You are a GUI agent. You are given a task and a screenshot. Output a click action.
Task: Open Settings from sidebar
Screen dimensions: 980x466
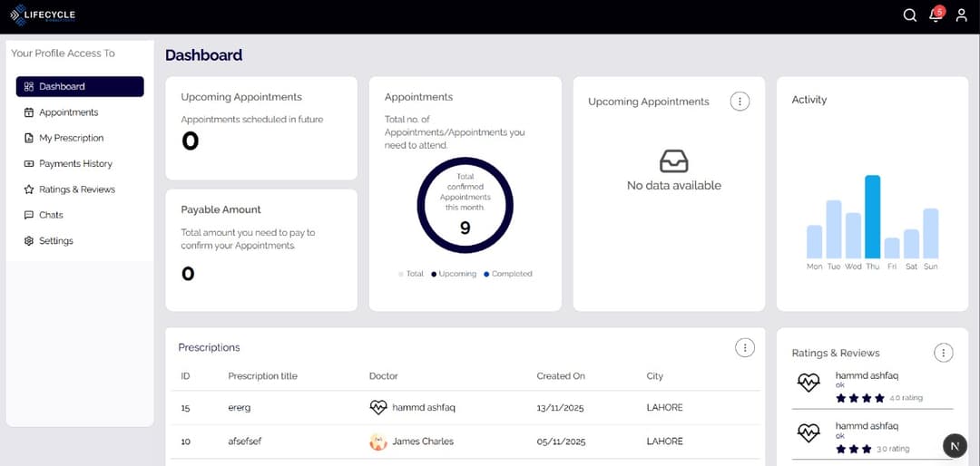80,240
